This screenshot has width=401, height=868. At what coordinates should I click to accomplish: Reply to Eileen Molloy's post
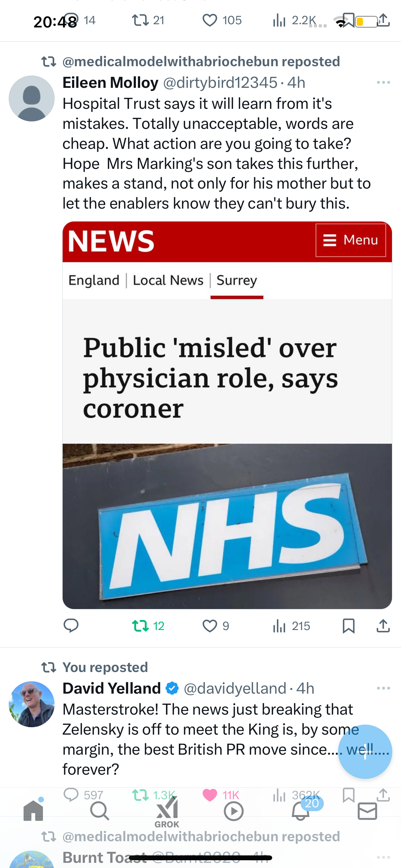(71, 626)
